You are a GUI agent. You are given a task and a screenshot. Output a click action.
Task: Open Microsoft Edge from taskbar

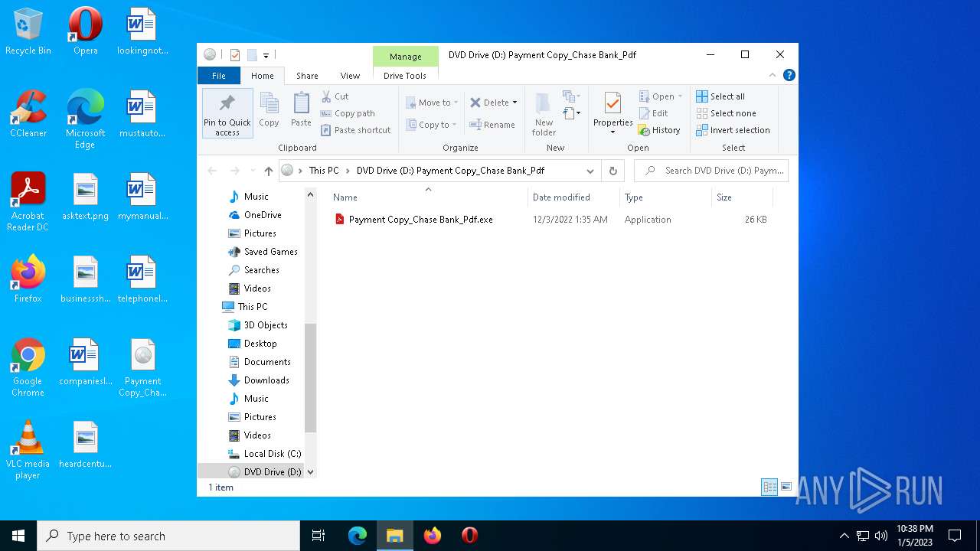[x=358, y=536]
